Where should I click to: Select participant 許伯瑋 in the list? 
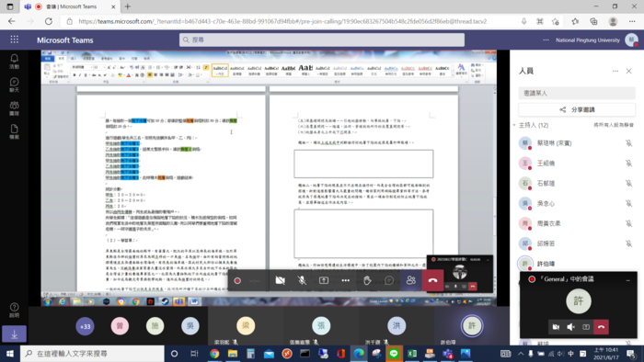(577, 264)
